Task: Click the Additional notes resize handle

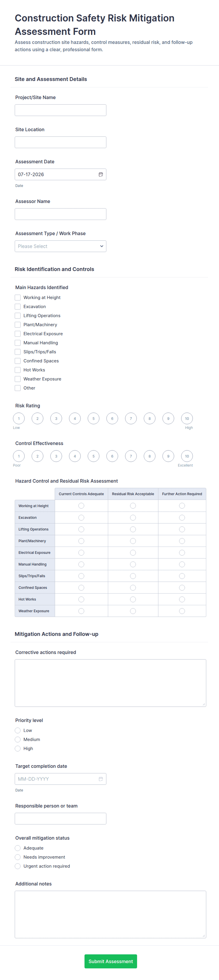Action: [204, 936]
